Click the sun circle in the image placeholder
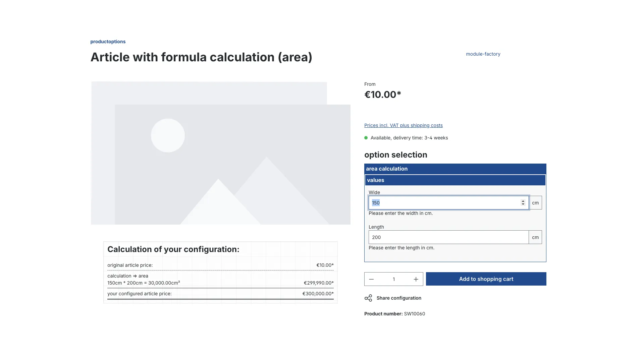 [168, 135]
